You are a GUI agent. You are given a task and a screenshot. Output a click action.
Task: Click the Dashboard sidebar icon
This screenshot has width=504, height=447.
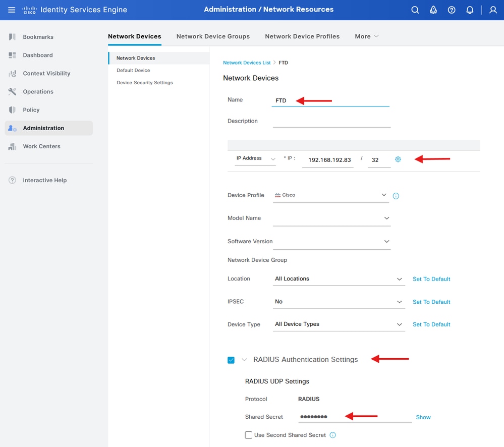(x=12, y=55)
